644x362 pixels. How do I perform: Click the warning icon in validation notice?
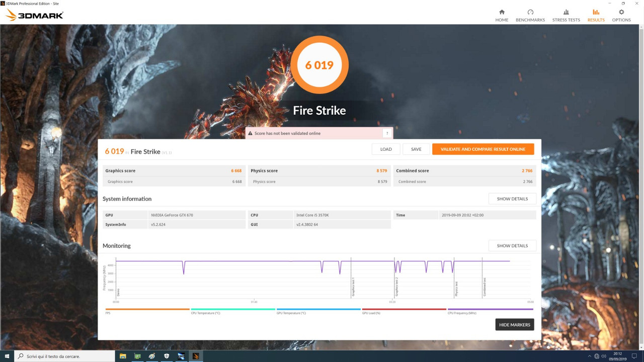(250, 133)
